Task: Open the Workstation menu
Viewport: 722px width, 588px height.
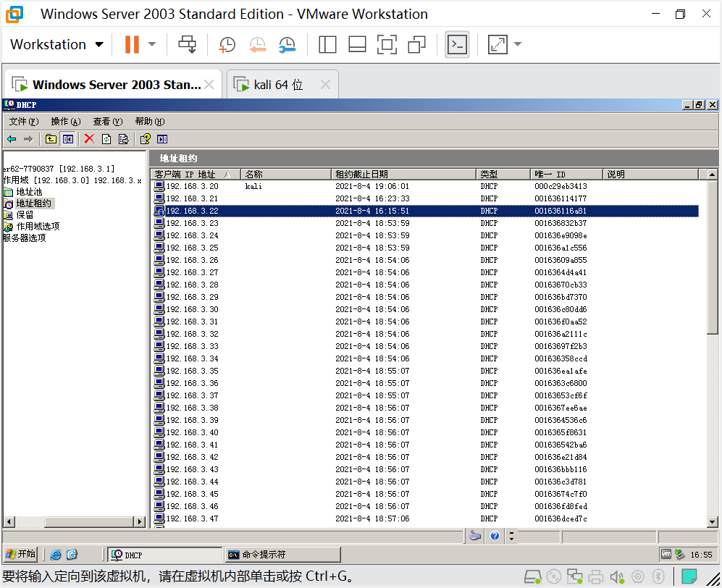Action: 56,45
